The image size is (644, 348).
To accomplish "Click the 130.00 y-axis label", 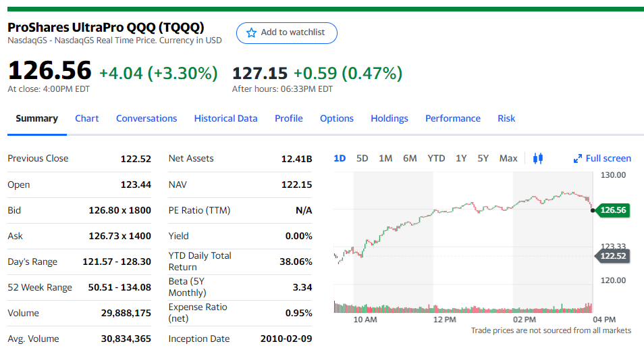I will click(613, 175).
